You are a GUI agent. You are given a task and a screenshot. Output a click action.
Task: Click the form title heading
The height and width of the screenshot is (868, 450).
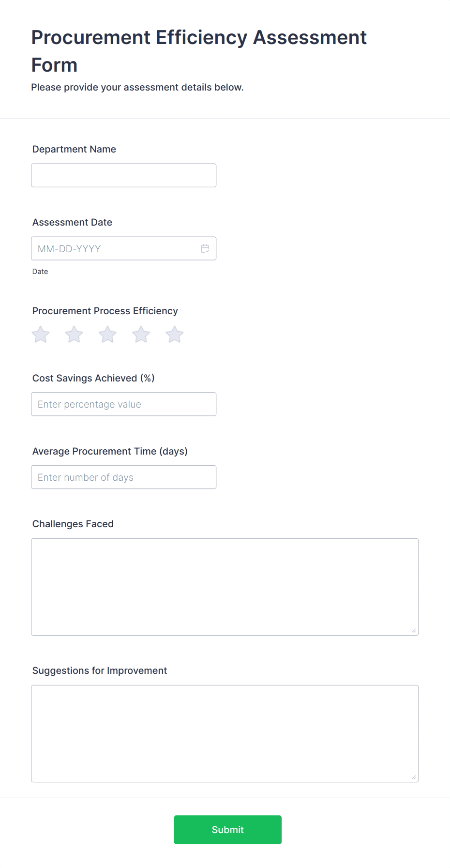coord(199,51)
